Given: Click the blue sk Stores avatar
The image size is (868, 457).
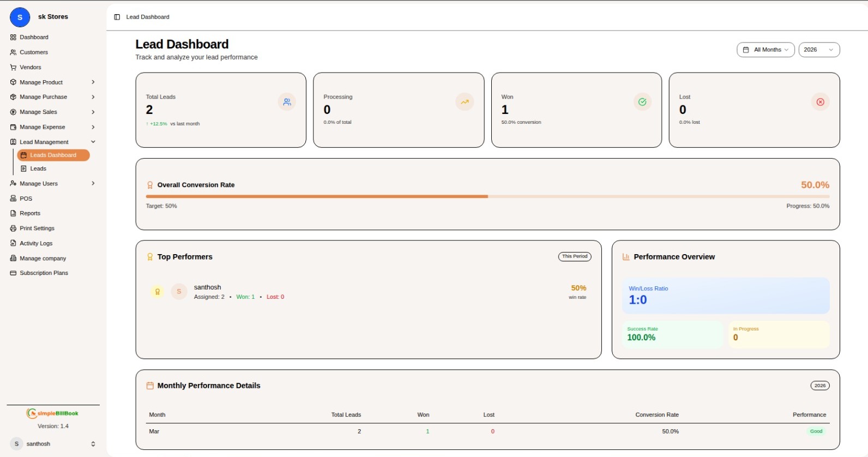Looking at the screenshot, I should tap(20, 17).
